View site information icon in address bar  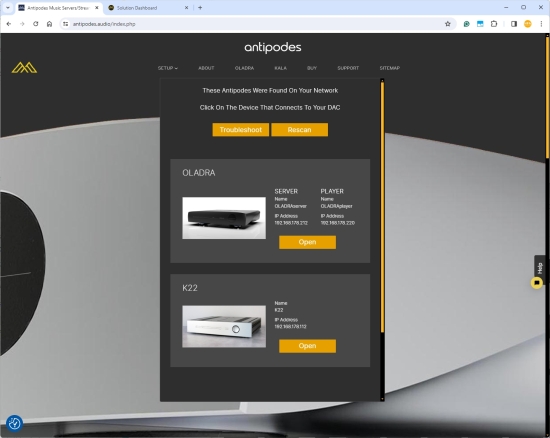click(x=66, y=24)
